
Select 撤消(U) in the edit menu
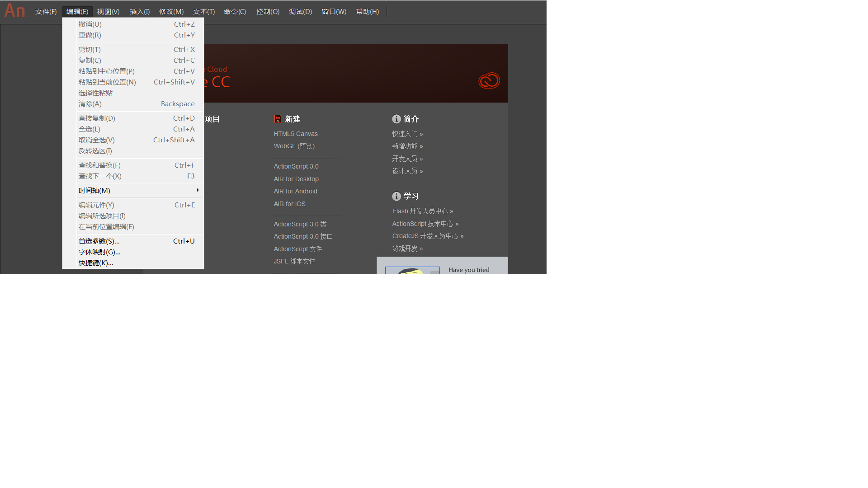[x=133, y=24]
